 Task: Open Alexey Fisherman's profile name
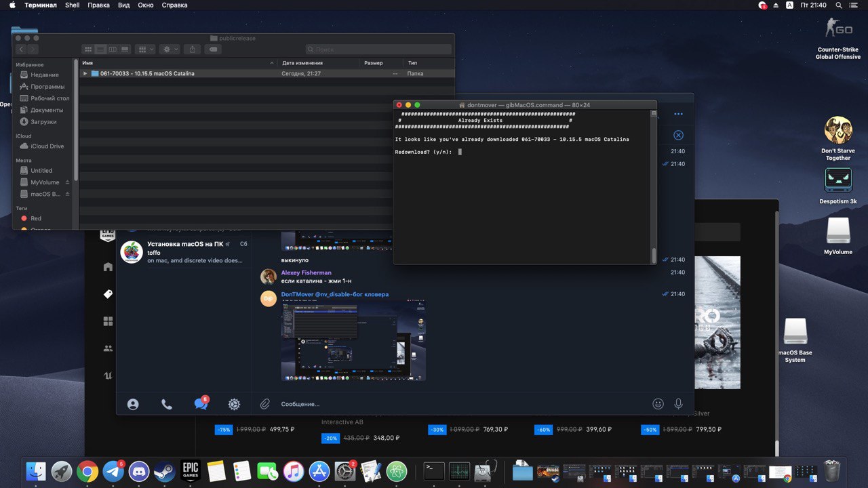click(307, 272)
